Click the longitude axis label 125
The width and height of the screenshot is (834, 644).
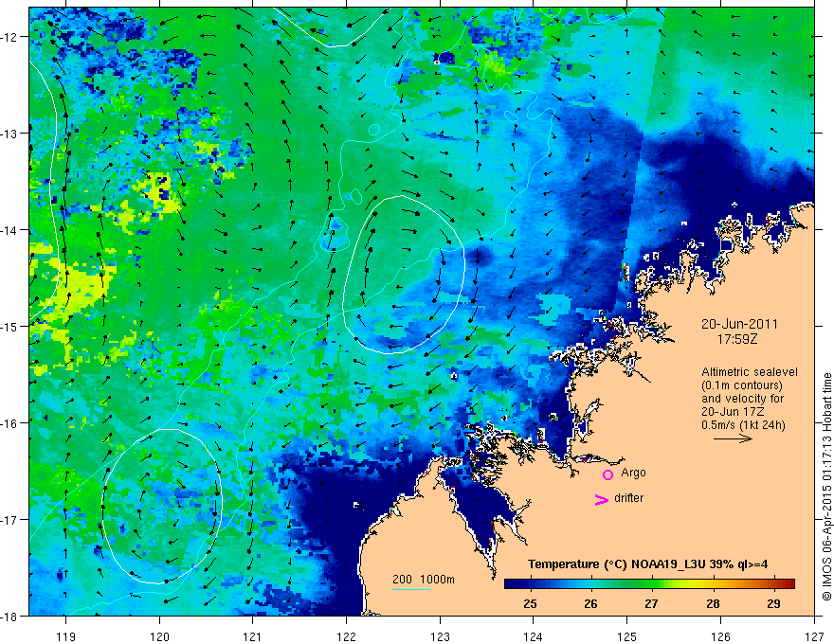626,636
